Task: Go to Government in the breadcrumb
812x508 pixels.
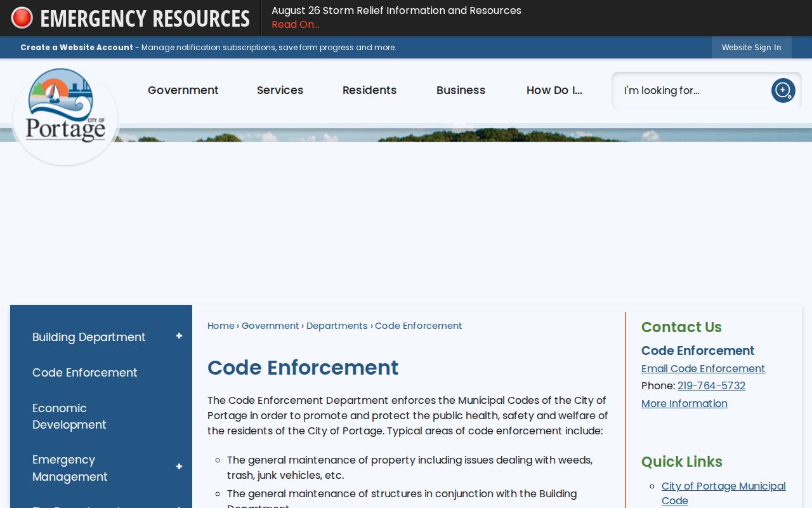Action: click(270, 326)
